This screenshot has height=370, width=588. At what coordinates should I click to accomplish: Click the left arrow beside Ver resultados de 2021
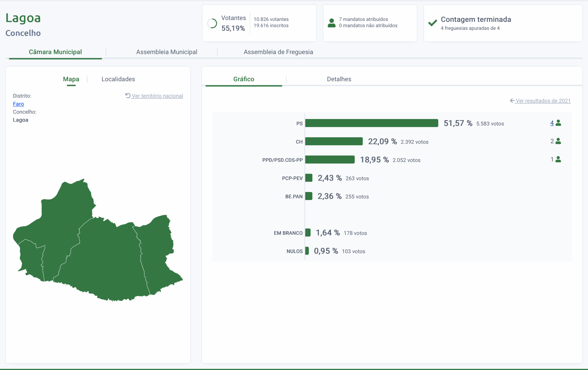coord(512,100)
